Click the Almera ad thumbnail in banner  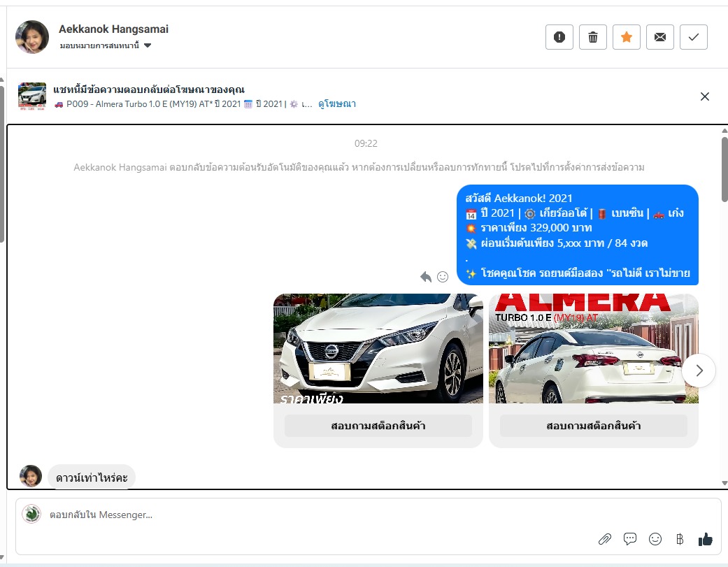32,96
